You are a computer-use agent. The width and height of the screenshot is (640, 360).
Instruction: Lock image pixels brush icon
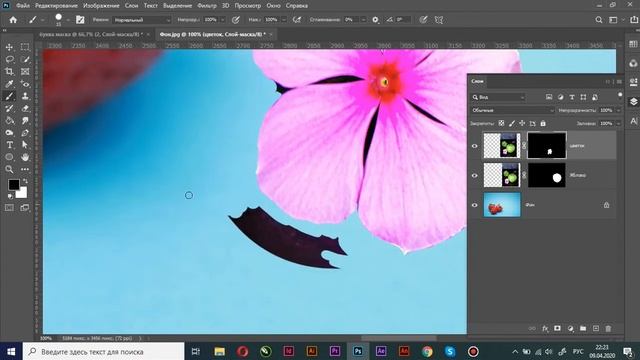[512, 123]
